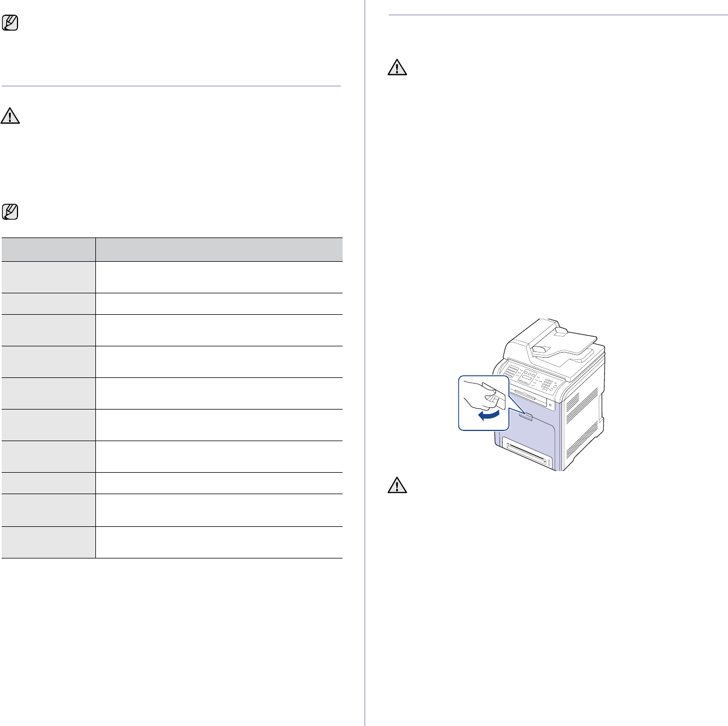Click the warning triangle at top of right column
The height and width of the screenshot is (726, 728).
(x=397, y=68)
